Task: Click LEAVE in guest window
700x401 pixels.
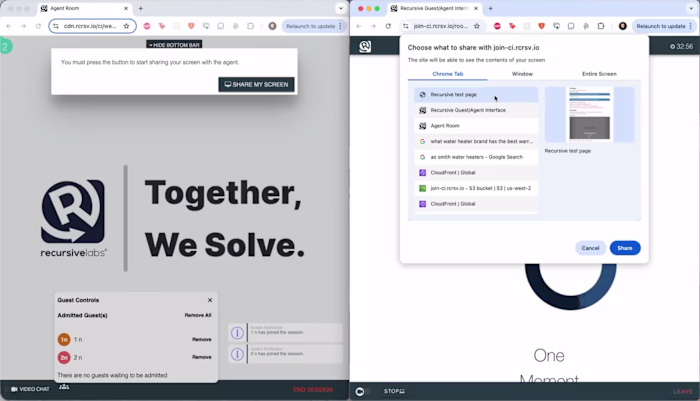Action: pos(683,392)
